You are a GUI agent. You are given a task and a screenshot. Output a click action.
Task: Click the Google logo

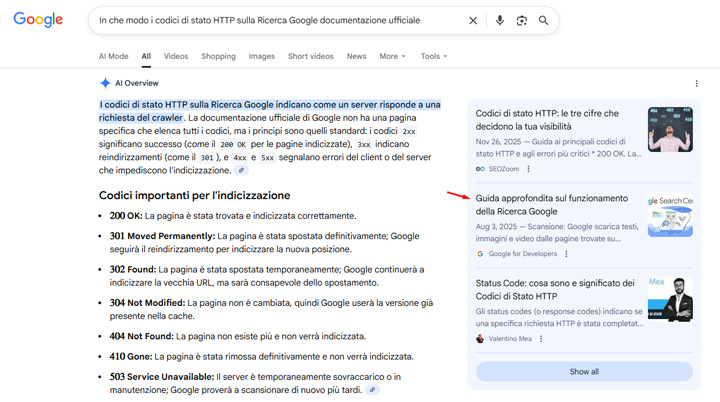pos(38,20)
